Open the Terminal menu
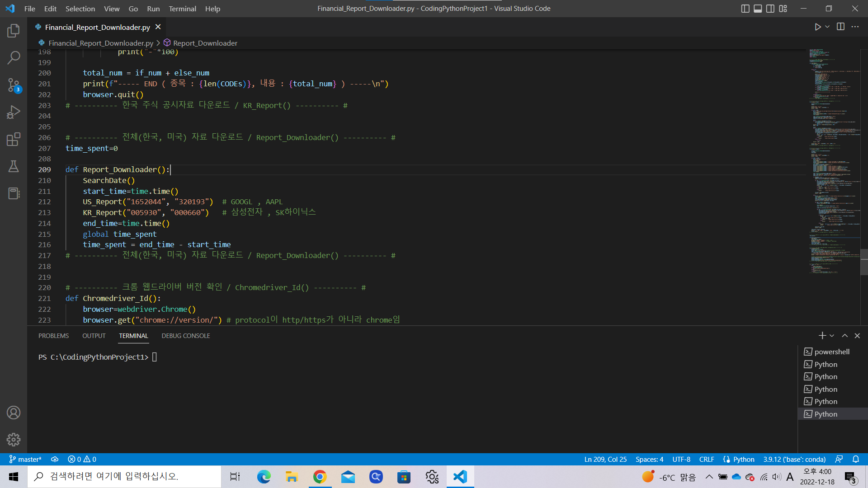This screenshot has height=488, width=868. click(182, 9)
